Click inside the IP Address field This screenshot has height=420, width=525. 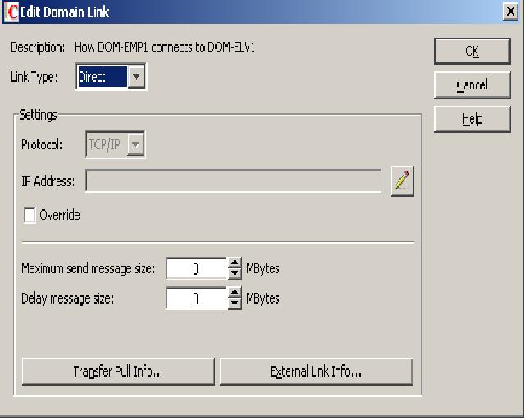point(233,181)
